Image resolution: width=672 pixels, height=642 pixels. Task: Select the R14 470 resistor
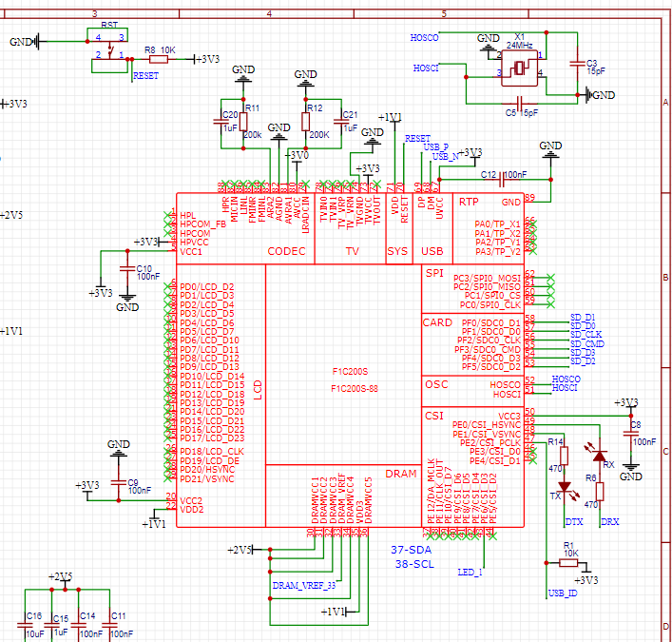[x=565, y=456]
